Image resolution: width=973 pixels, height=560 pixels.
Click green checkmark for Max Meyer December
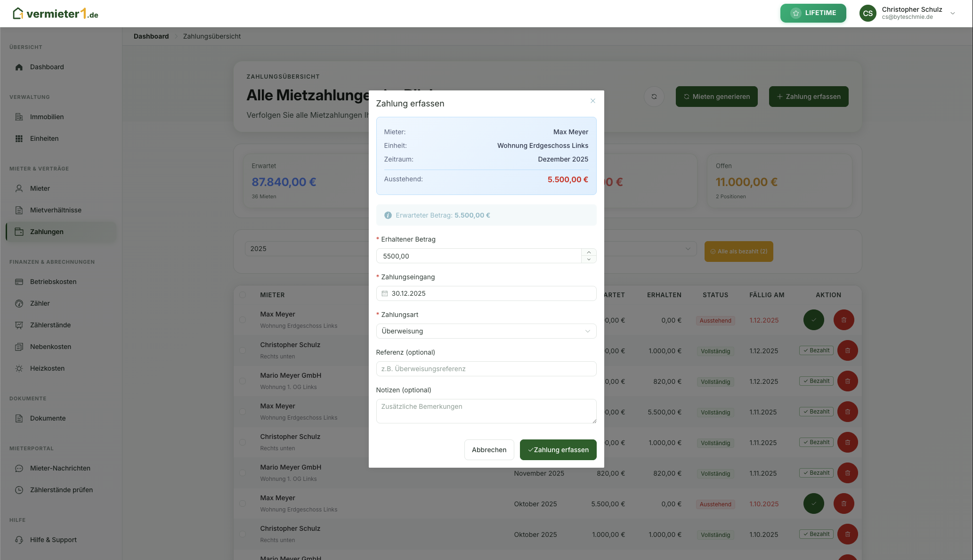[813, 320]
